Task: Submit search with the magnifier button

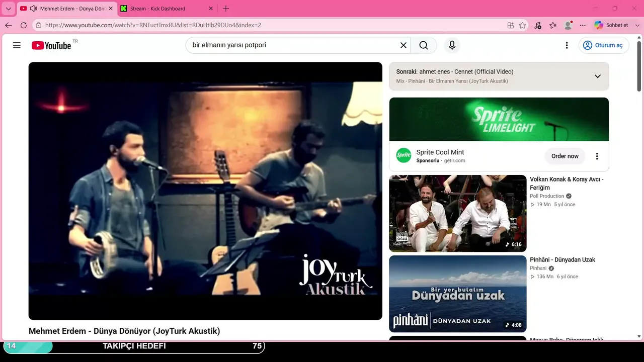Action: (x=424, y=45)
